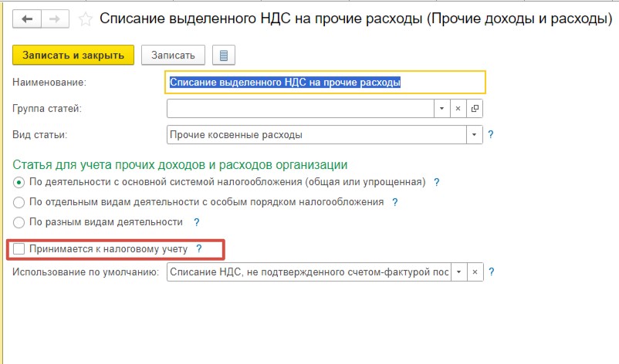Add to favorites with the star icon

[85, 19]
